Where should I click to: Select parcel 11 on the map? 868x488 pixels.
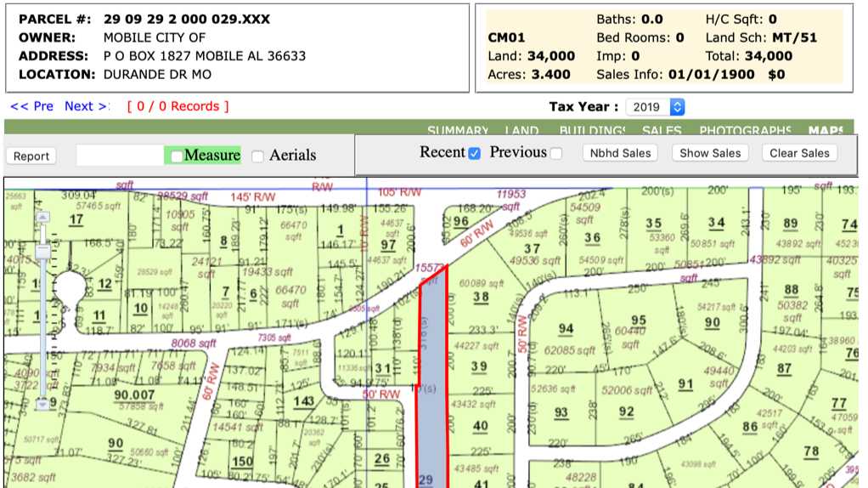99,316
